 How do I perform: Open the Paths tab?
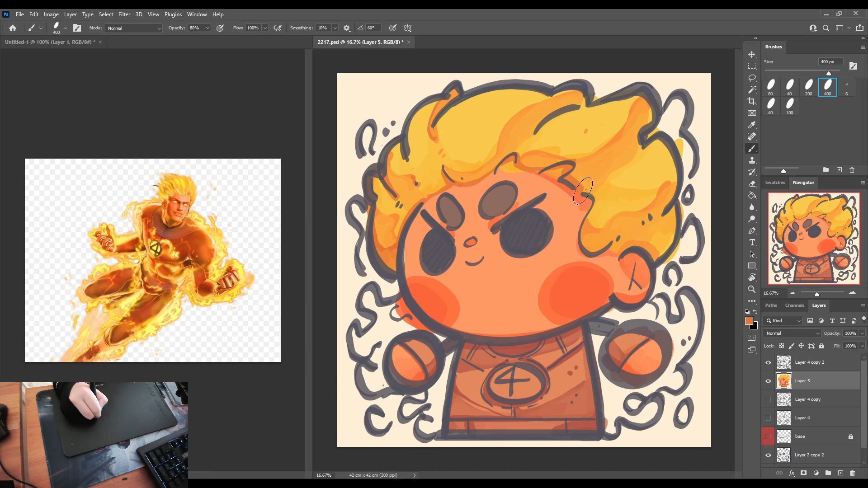coord(771,305)
